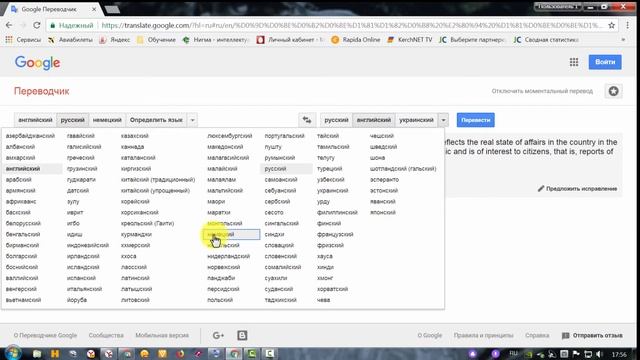
Task: Open Chrome three-dot menu
Action: coord(628,25)
